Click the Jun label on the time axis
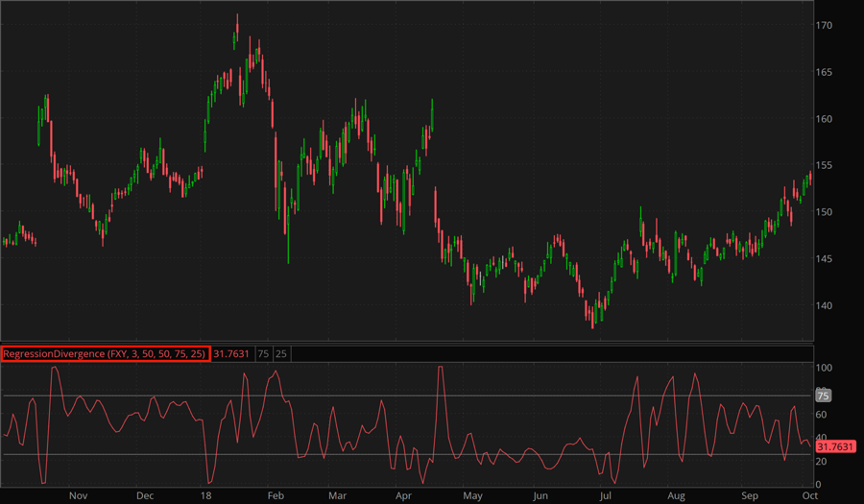The height and width of the screenshot is (504, 864). (540, 496)
